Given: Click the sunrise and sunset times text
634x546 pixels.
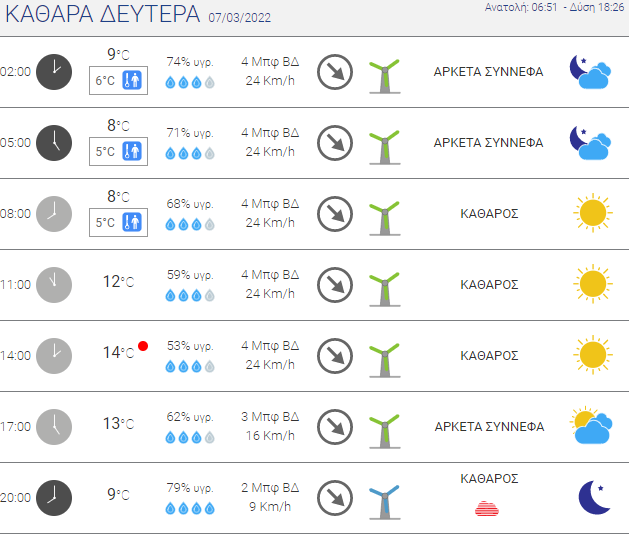Looking at the screenshot, I should 555,7.
